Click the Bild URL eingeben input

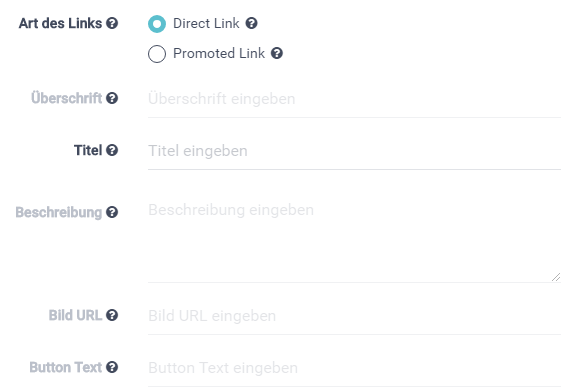pyautogui.click(x=354, y=316)
